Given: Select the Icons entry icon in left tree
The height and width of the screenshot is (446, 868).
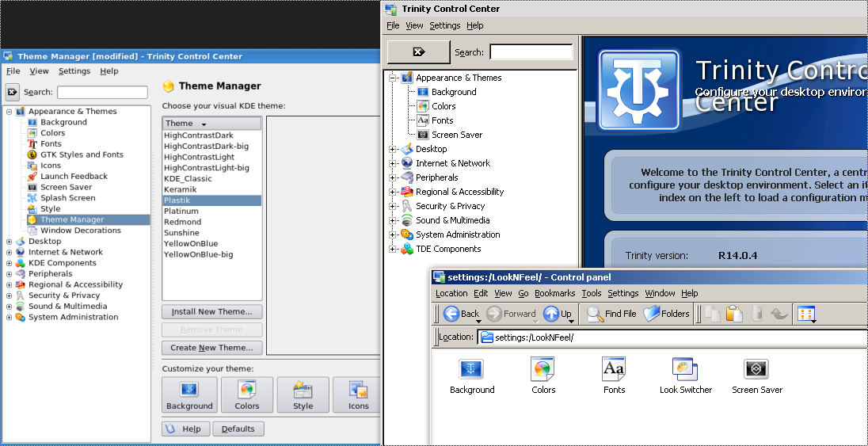Looking at the screenshot, I should pyautogui.click(x=32, y=165).
